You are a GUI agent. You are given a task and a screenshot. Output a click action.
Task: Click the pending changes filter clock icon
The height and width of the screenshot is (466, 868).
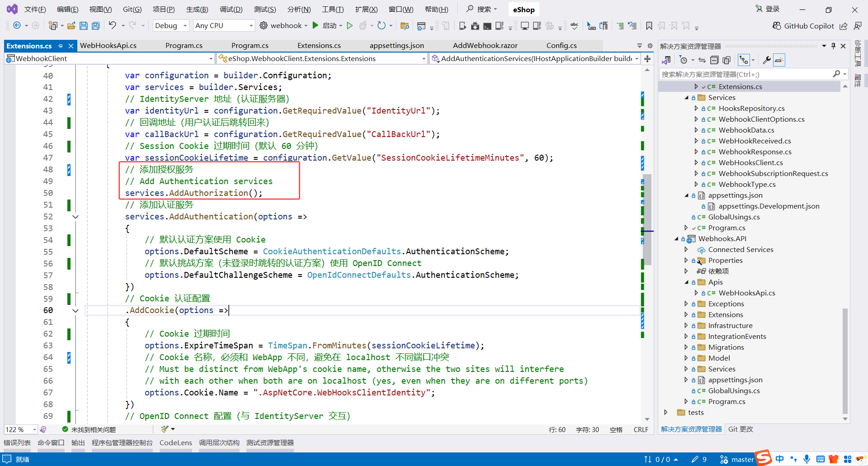click(684, 60)
